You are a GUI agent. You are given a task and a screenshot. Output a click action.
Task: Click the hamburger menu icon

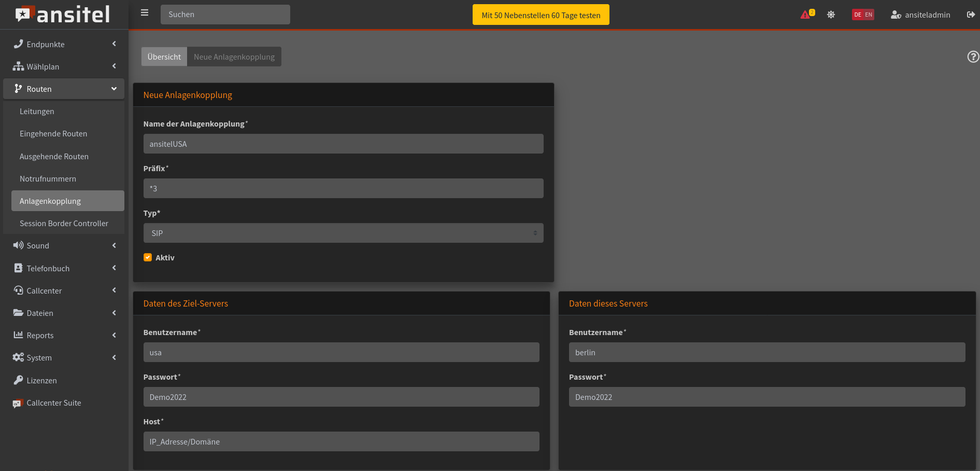click(145, 13)
